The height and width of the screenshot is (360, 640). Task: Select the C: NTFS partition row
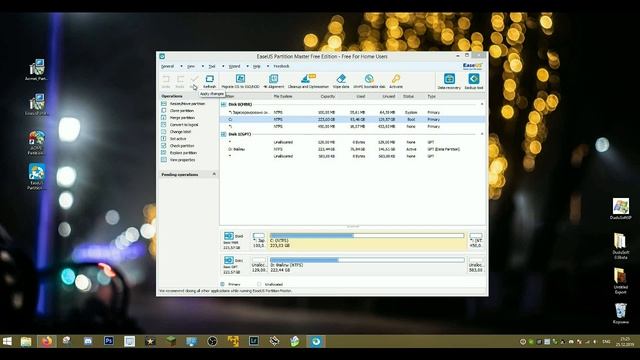point(353,120)
